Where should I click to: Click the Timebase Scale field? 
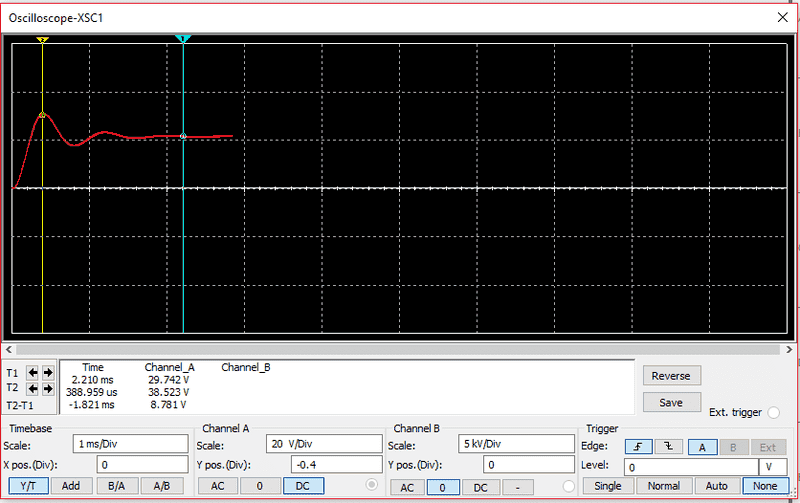tap(130, 444)
